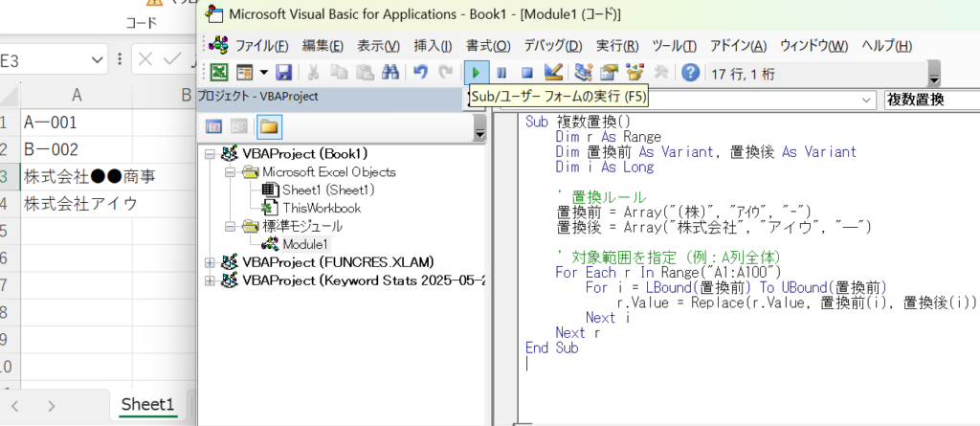Save Book1 with the floppy disk icon
Screen dimensions: 980x426
(x=283, y=73)
